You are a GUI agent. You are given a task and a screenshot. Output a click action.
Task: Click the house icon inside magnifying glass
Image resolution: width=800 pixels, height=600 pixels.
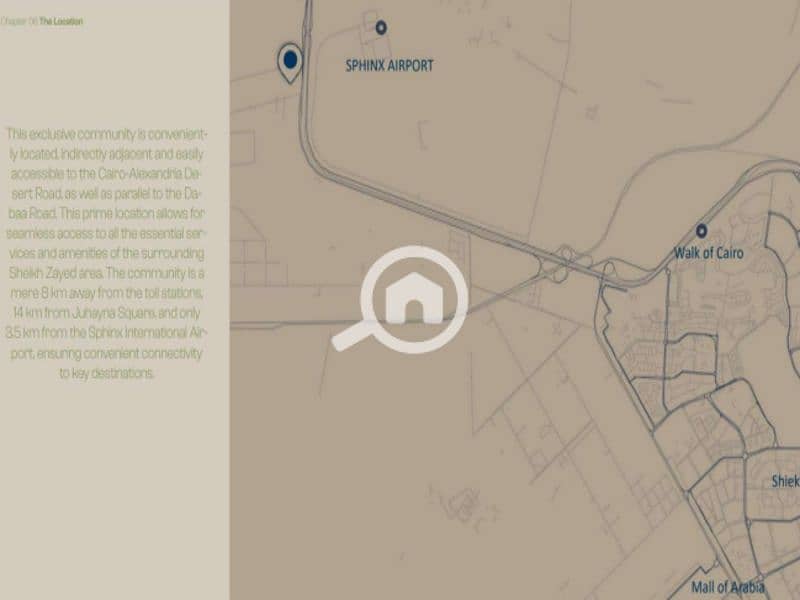[414, 297]
